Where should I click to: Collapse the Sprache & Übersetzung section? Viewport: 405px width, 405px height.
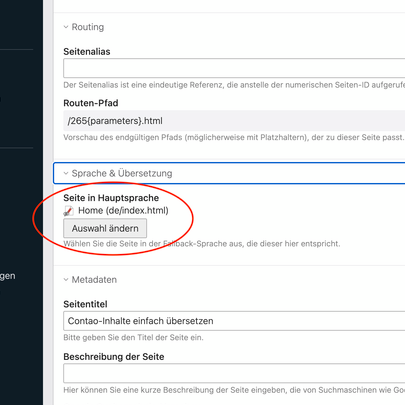pos(229,173)
